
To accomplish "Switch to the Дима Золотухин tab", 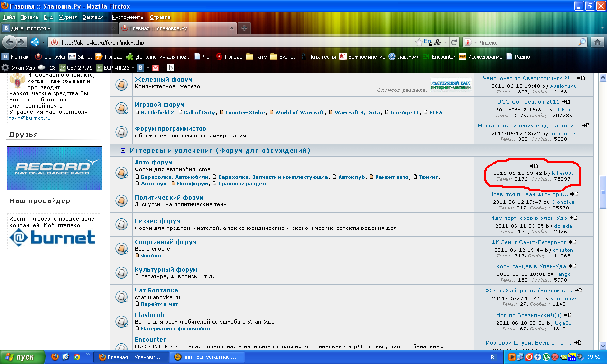I will (59, 28).
